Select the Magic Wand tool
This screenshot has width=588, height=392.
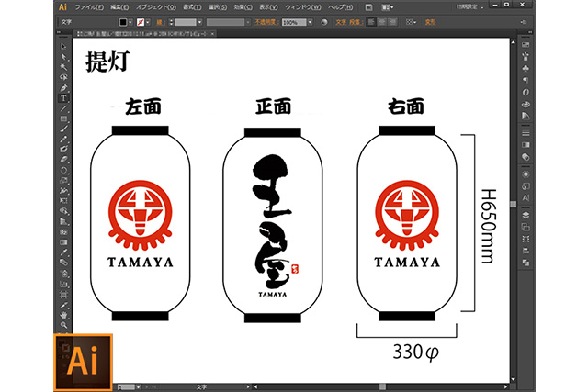pos(63,67)
